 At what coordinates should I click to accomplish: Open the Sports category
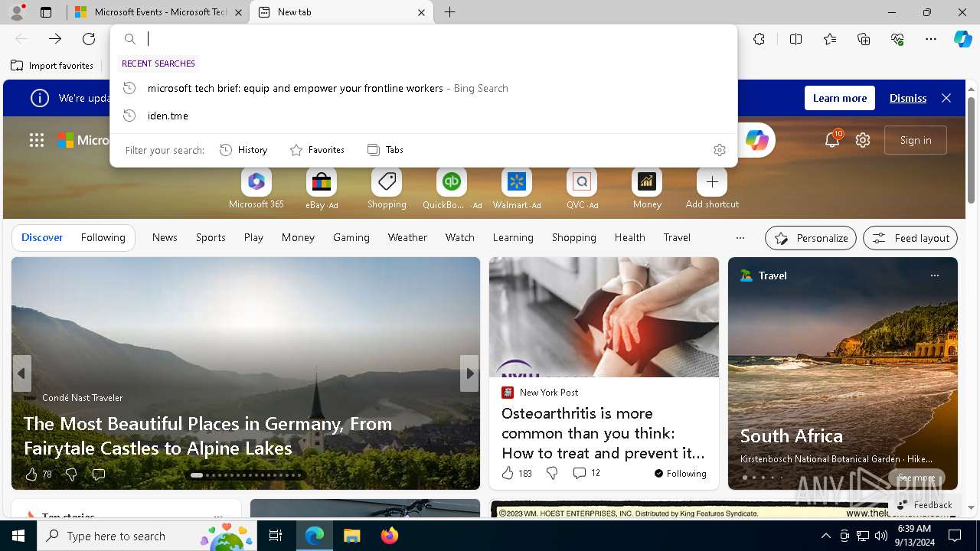[x=211, y=237]
